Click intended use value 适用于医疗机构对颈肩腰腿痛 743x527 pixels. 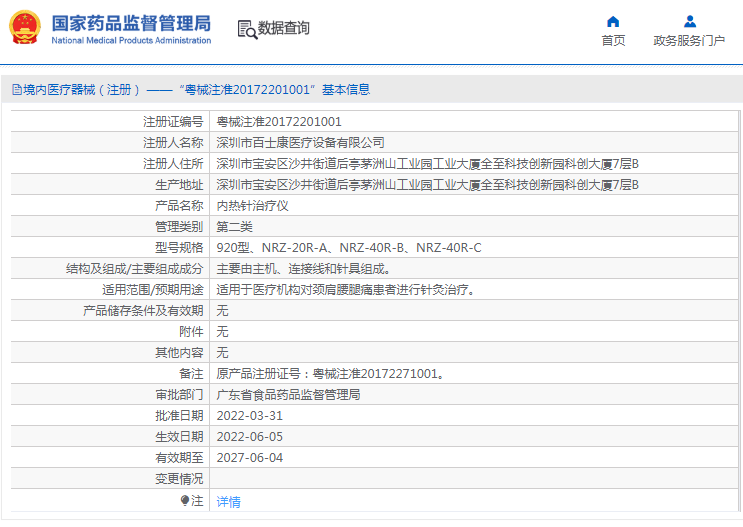(346, 290)
